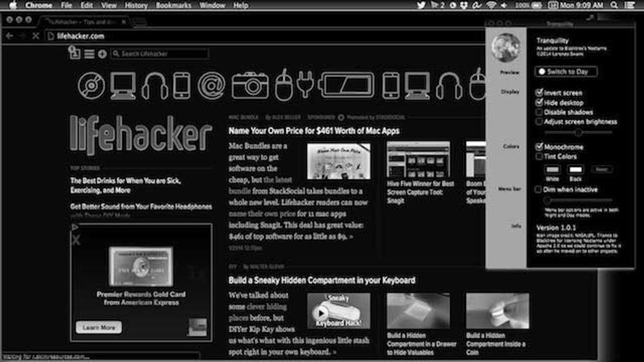Open Name Your Own Price article headline
The image size is (644, 362).
pos(314,130)
